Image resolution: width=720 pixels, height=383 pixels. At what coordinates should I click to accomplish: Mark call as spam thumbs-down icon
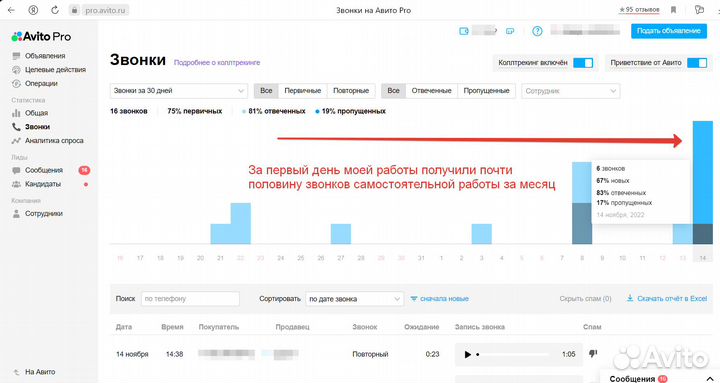pos(593,354)
